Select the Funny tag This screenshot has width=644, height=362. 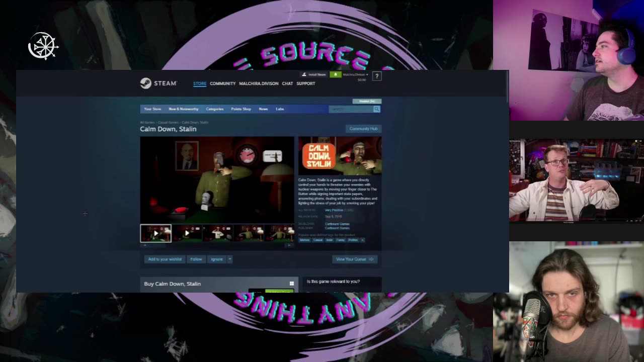[341, 240]
